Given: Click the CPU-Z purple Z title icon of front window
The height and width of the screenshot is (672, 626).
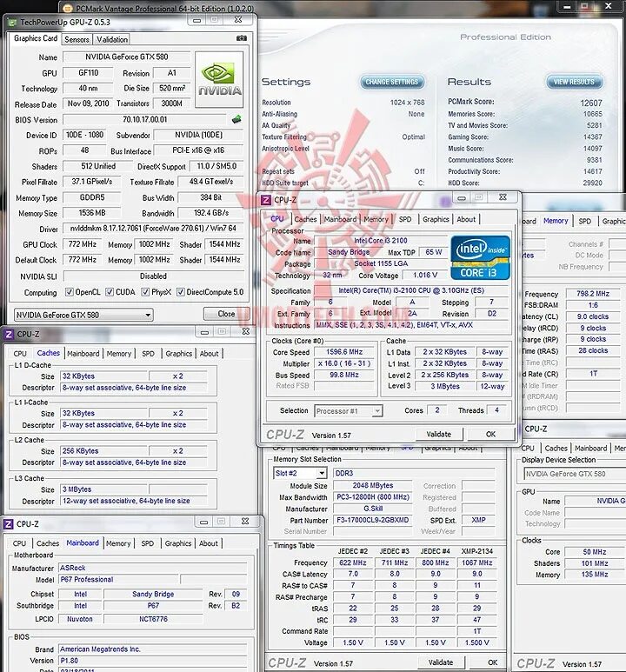Looking at the screenshot, I should click(x=266, y=200).
